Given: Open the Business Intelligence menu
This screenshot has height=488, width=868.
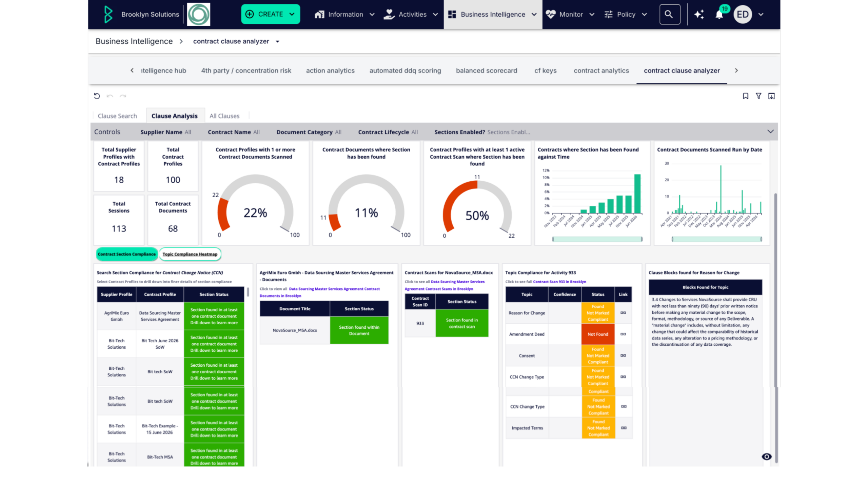Looking at the screenshot, I should pos(492,14).
